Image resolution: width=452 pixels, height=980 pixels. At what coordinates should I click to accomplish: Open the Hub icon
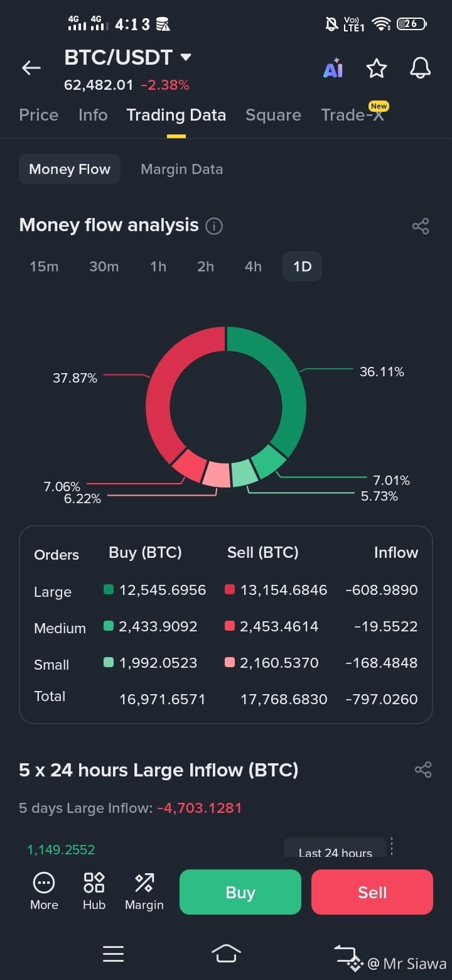tap(94, 891)
